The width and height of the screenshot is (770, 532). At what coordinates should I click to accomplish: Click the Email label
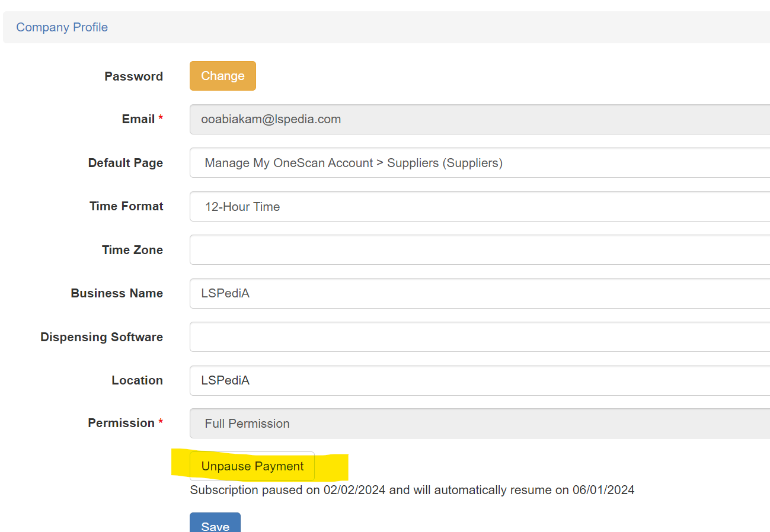pyautogui.click(x=142, y=119)
